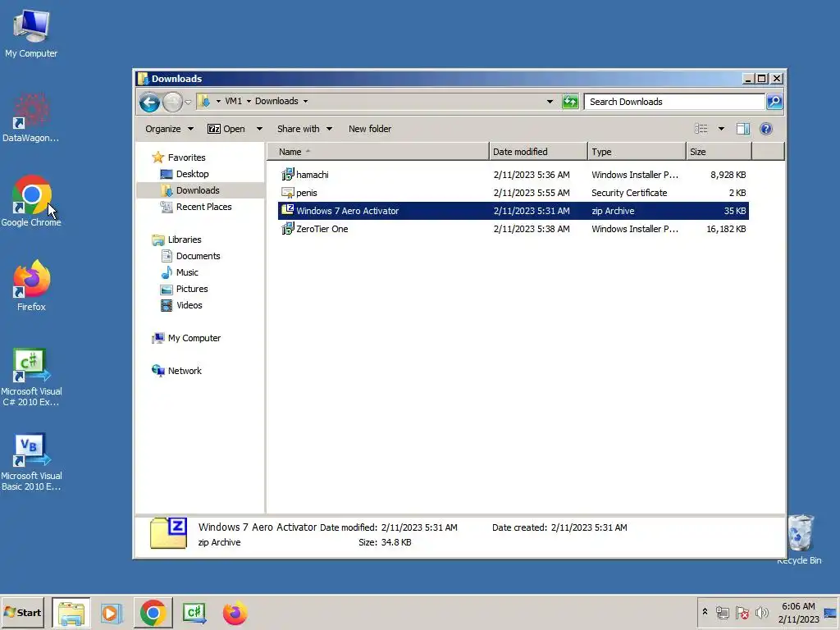Select the hamachi installer file
The height and width of the screenshot is (630, 840).
click(514, 175)
